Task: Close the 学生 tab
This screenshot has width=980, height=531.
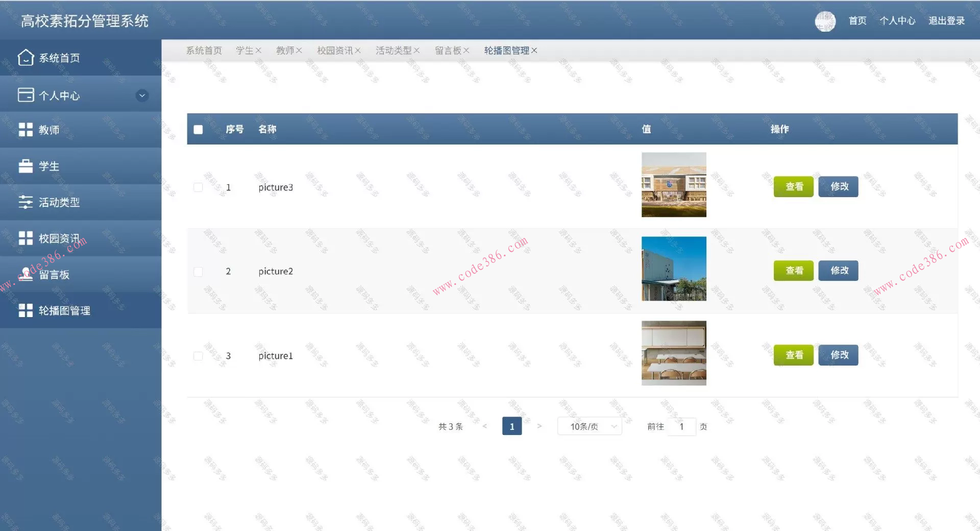Action: [x=258, y=51]
